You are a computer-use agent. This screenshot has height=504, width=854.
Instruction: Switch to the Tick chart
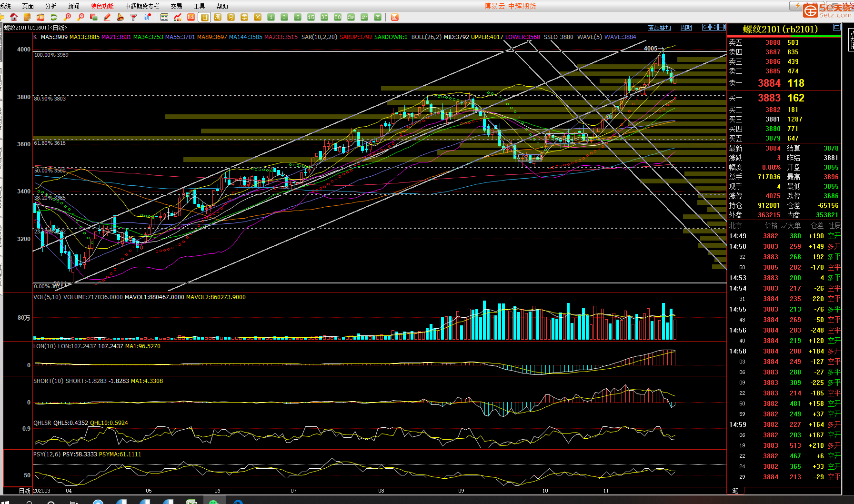191,17
